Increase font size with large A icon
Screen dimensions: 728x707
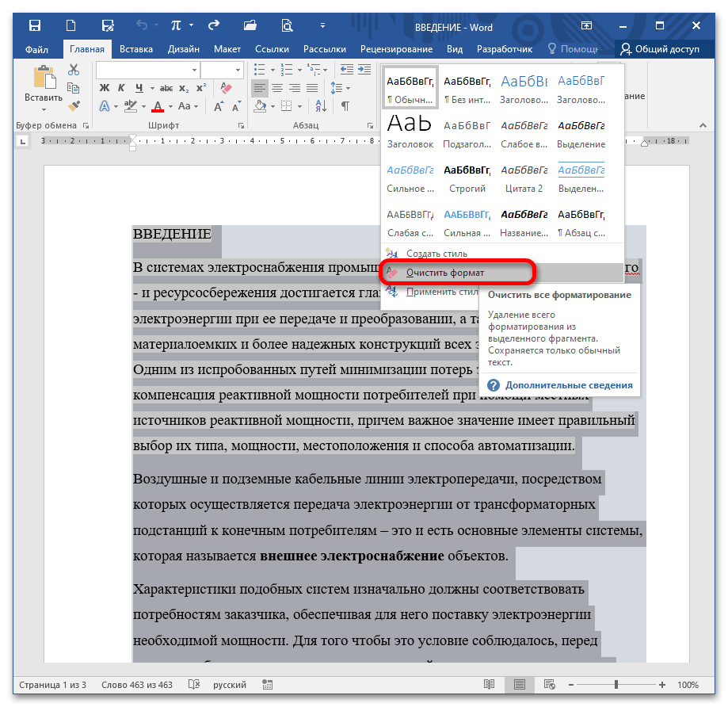point(219,106)
